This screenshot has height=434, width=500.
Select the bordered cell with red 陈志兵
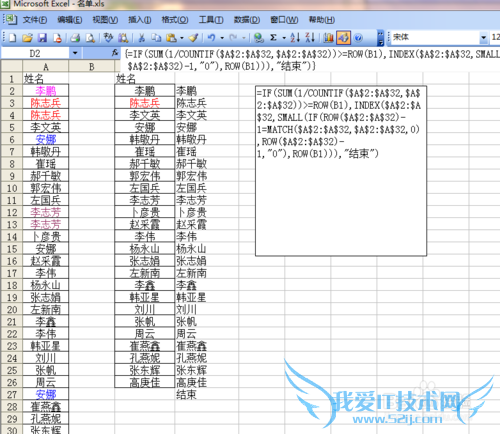145,103
